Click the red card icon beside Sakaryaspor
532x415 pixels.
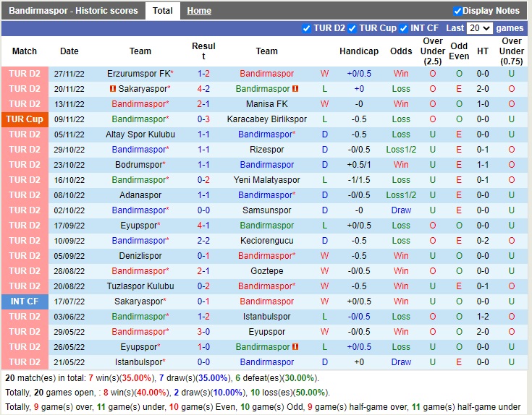pyautogui.click(x=113, y=89)
